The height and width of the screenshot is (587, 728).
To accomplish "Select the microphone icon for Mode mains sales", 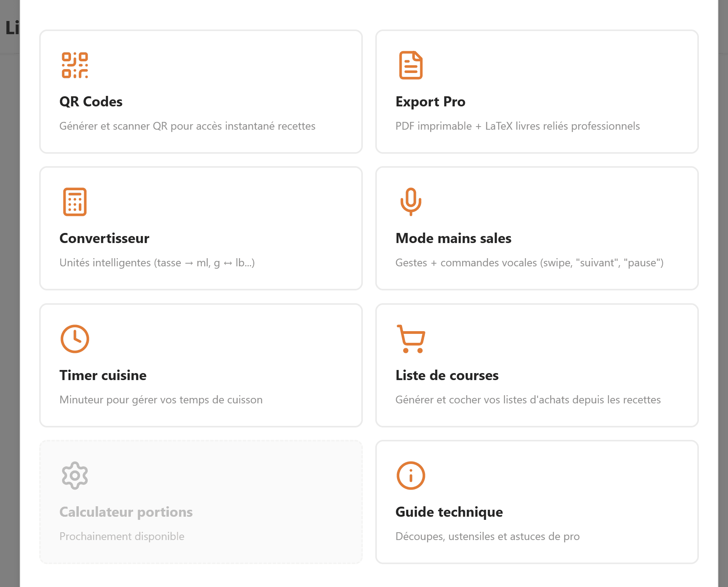I will (x=411, y=202).
